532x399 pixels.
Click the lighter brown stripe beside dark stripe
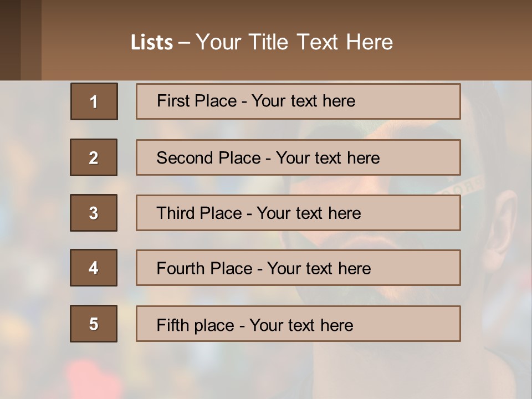(x=31, y=40)
